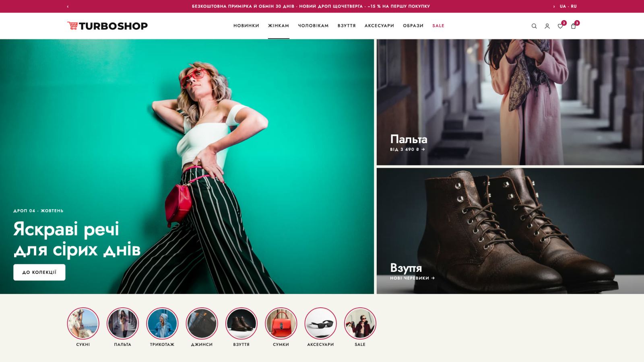Image resolution: width=644 pixels, height=362 pixels.
Task: Select the Пальта category circle
Action: [123, 323]
